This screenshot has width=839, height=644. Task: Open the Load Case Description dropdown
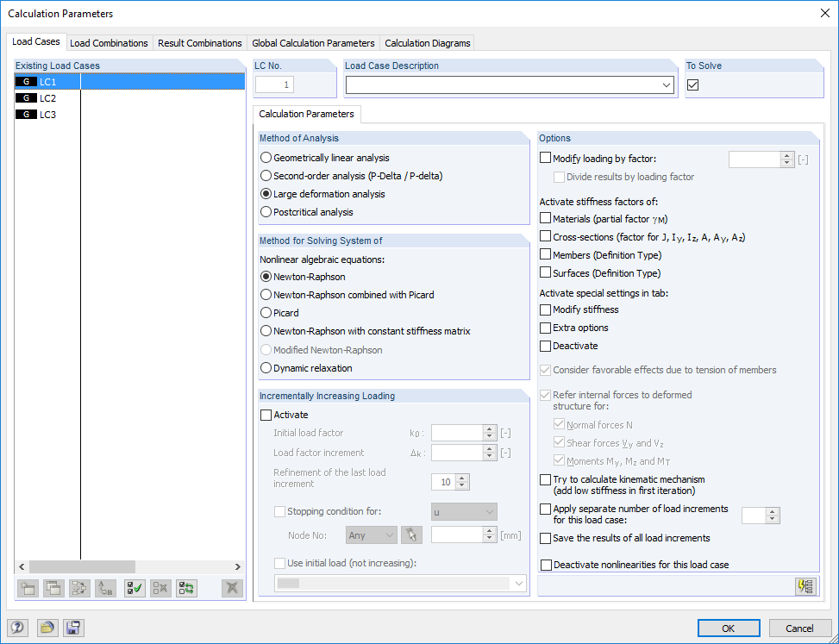coord(667,84)
